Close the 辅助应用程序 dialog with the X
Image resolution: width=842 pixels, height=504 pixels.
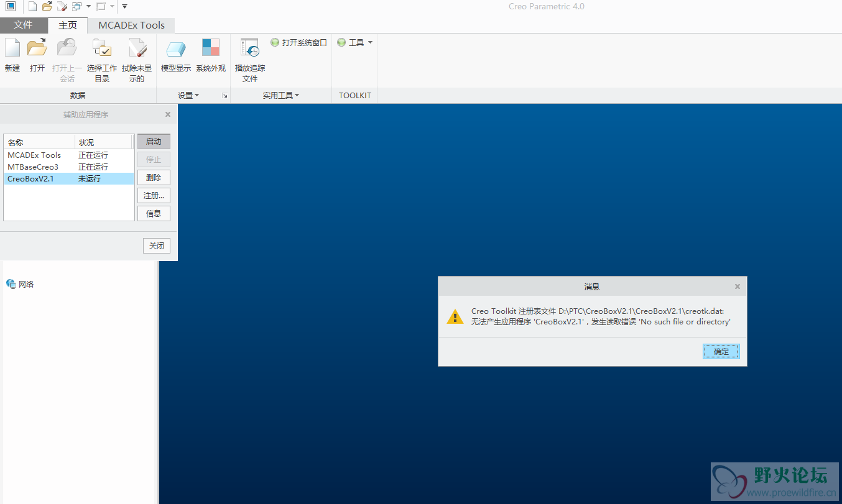click(x=168, y=114)
